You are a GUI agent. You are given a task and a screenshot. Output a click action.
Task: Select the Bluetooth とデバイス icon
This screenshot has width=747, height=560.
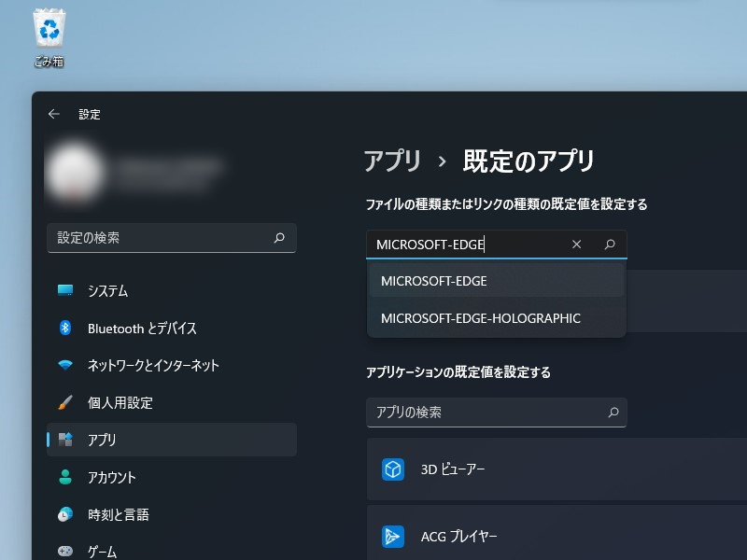(x=65, y=328)
